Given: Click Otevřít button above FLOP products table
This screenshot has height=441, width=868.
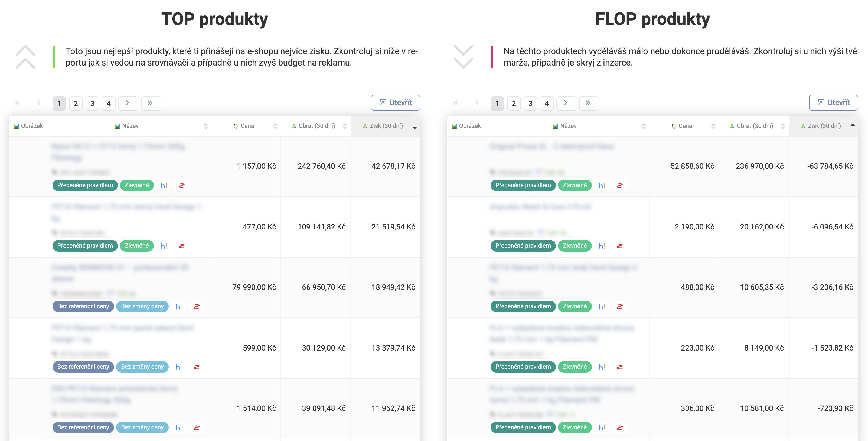Looking at the screenshot, I should point(833,102).
